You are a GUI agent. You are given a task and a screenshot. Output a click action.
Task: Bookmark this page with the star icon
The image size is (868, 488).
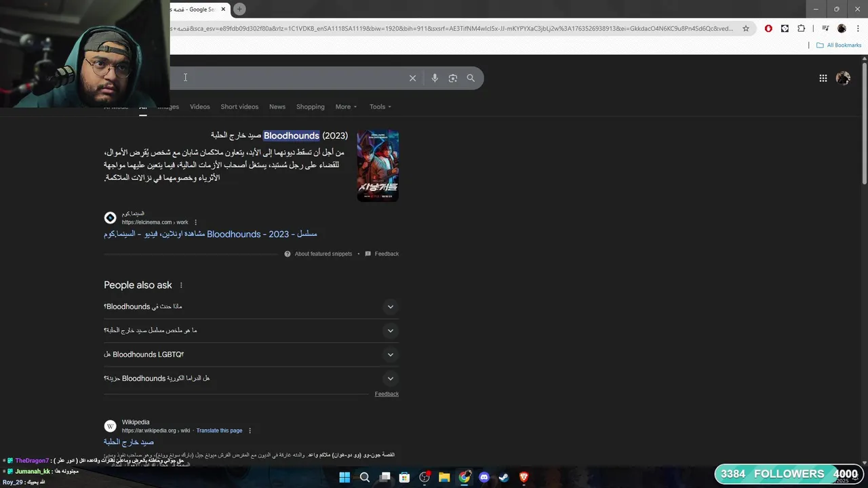[x=746, y=28]
